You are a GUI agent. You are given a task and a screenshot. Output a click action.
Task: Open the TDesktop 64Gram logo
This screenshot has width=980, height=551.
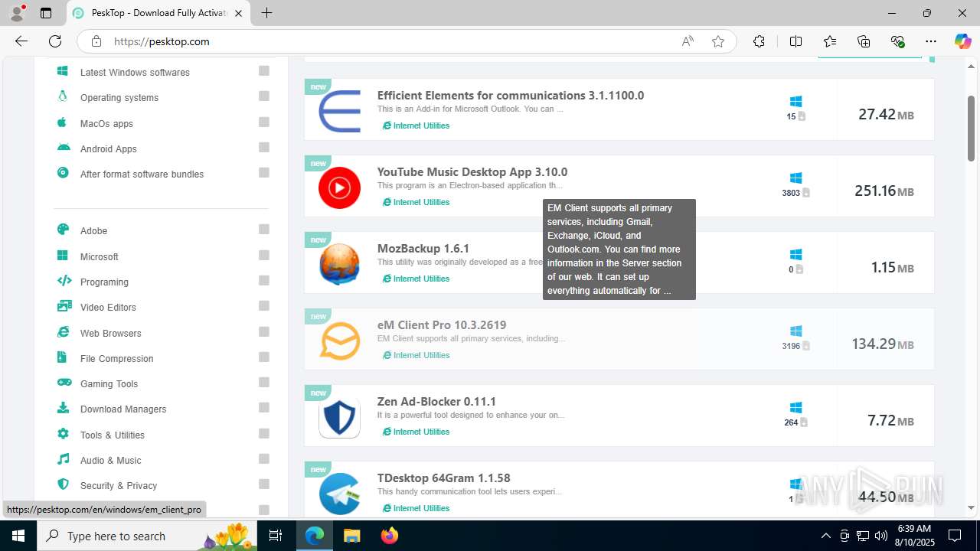click(x=339, y=494)
